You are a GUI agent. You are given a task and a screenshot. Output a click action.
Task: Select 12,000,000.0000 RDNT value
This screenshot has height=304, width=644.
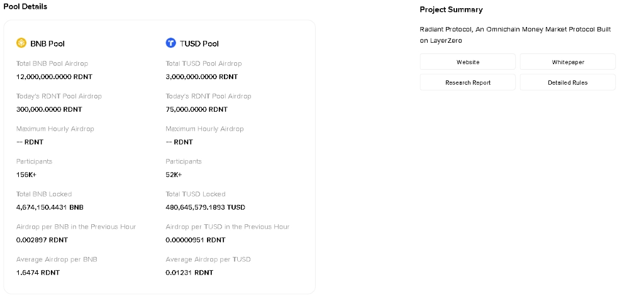54,77
